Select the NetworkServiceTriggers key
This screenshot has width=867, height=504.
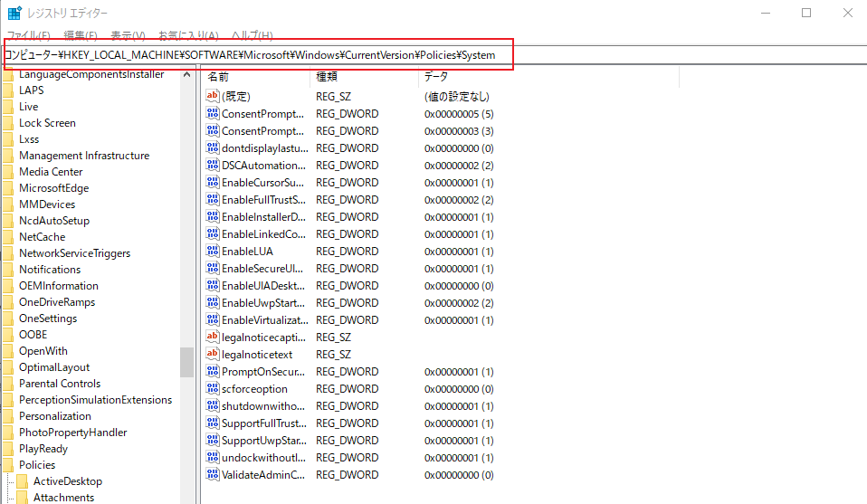[74, 253]
